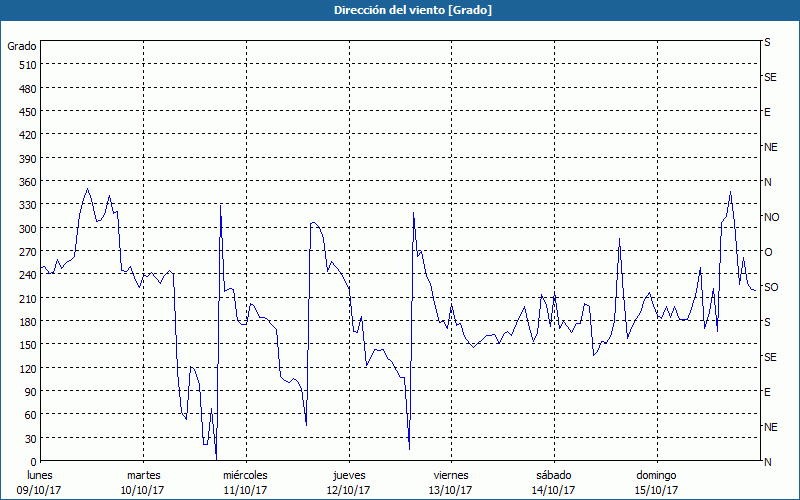The width and height of the screenshot is (800, 500).
Task: Select the 'viernes' day label
Action: (451, 475)
